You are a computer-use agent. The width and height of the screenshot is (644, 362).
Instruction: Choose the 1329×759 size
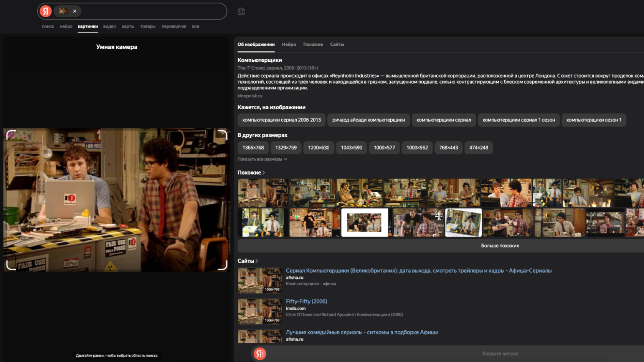[x=286, y=148]
